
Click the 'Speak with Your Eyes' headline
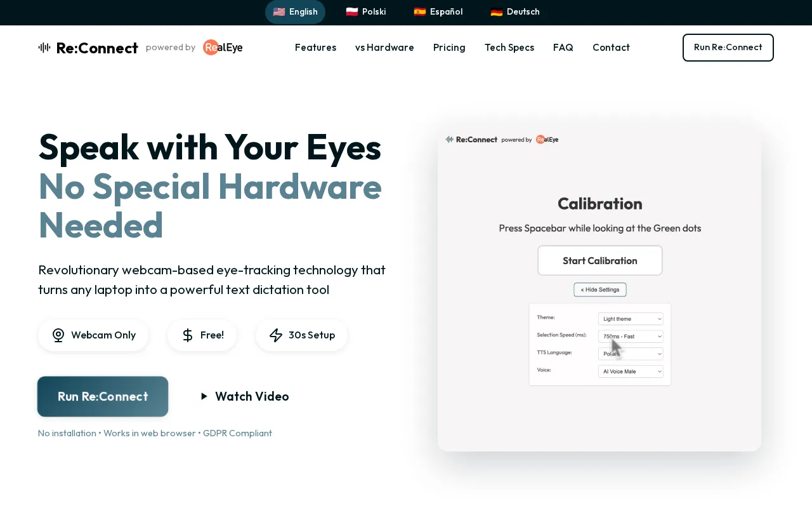210,147
